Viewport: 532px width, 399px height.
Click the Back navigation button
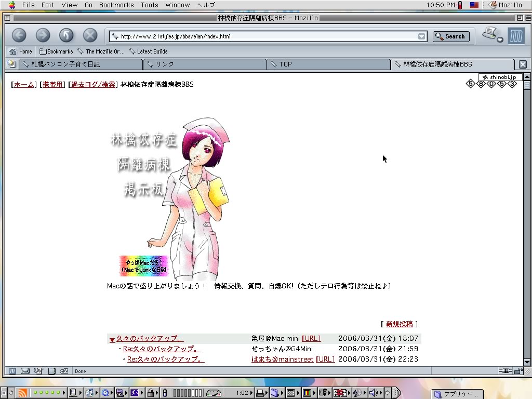[x=19, y=35]
